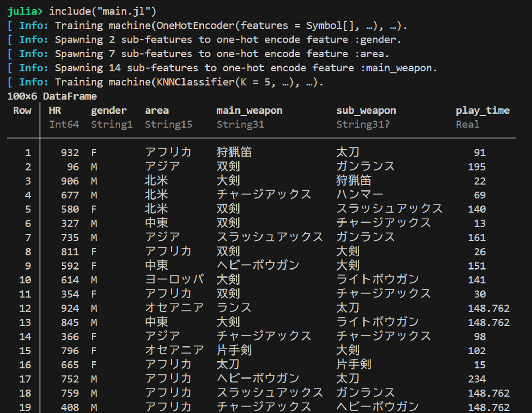The image size is (532, 413).
Task: Click play_time 148.762 in row 12
Action: tap(489, 309)
